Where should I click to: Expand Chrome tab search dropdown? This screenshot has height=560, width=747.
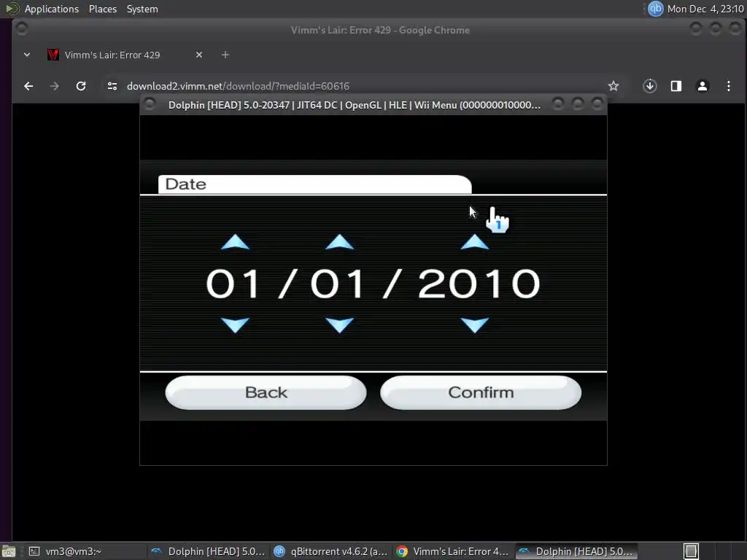[27, 55]
